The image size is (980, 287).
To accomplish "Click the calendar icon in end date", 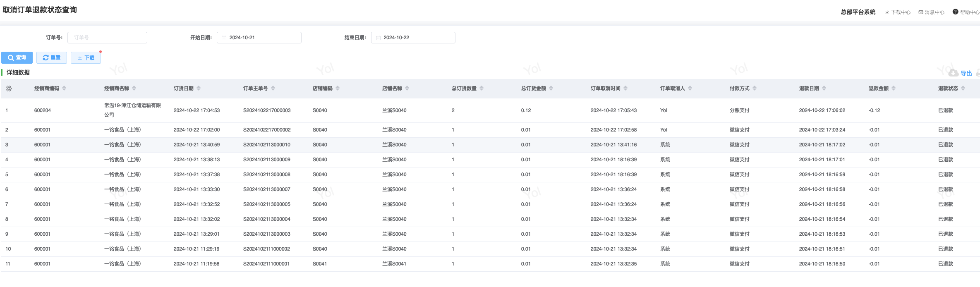I will pos(378,38).
